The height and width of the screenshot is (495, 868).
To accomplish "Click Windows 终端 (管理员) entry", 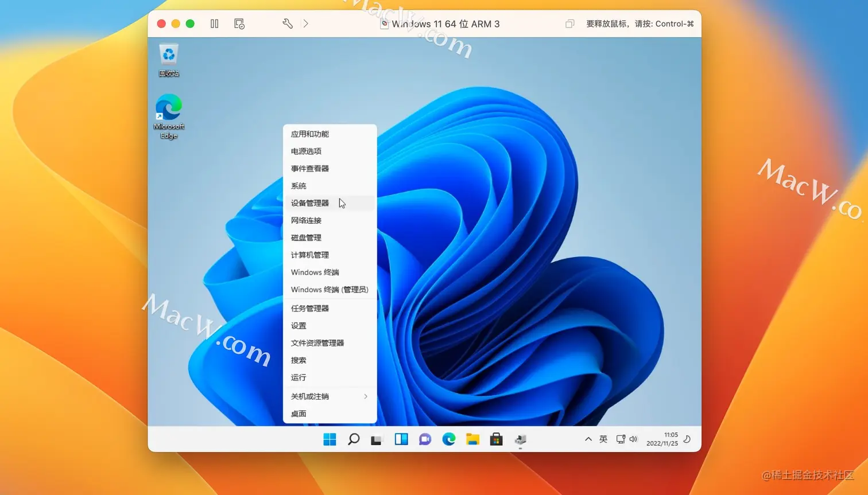I will 330,290.
